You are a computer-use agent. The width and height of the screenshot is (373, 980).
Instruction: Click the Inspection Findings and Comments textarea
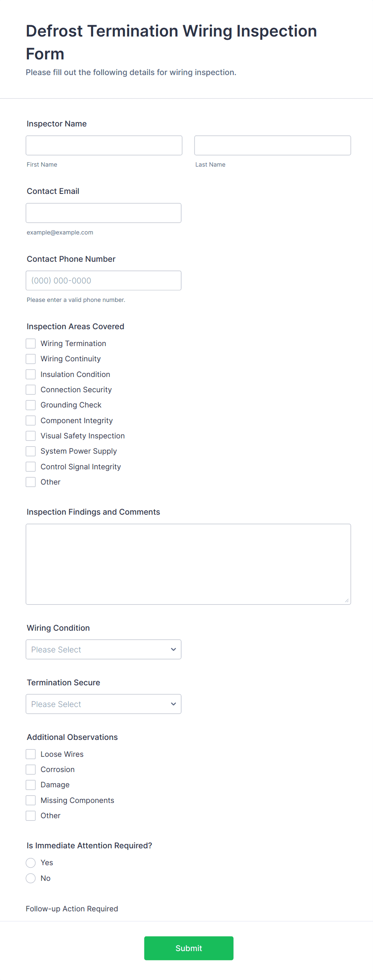pyautogui.click(x=188, y=564)
